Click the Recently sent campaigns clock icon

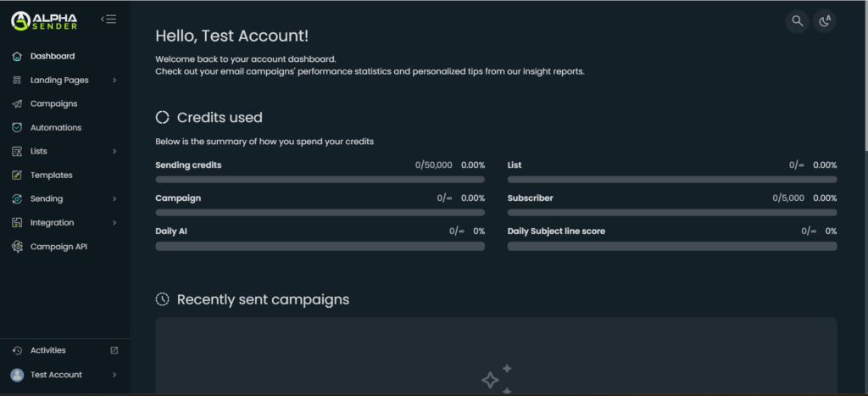point(162,299)
